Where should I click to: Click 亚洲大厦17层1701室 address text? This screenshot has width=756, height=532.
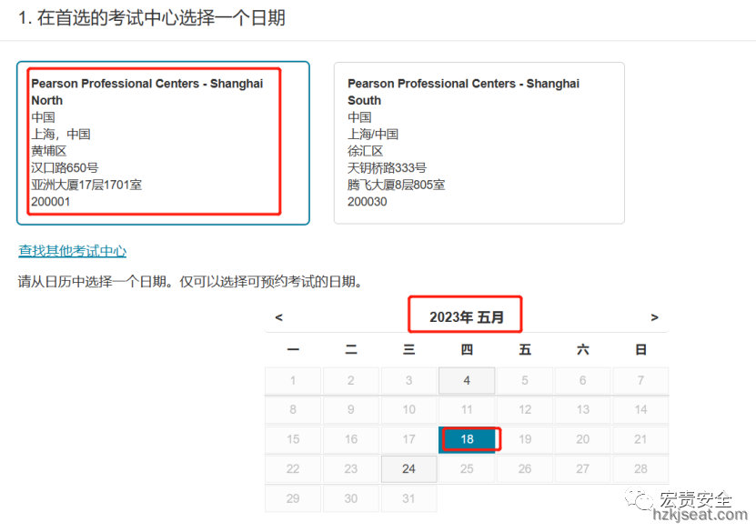[86, 185]
